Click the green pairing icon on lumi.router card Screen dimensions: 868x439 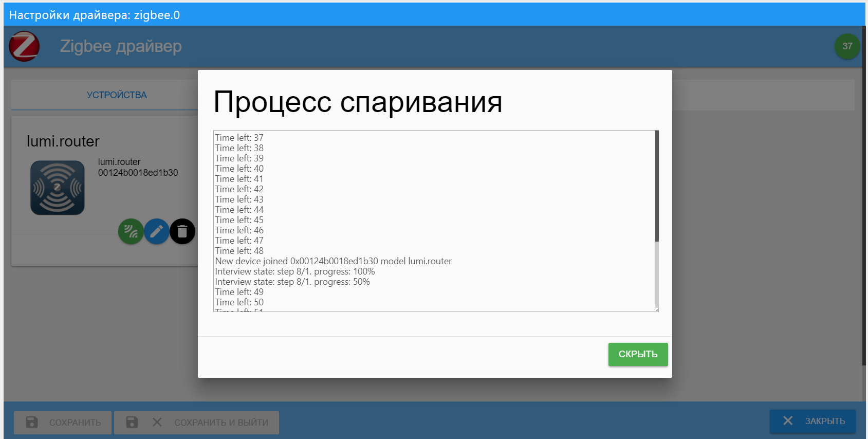(x=131, y=231)
